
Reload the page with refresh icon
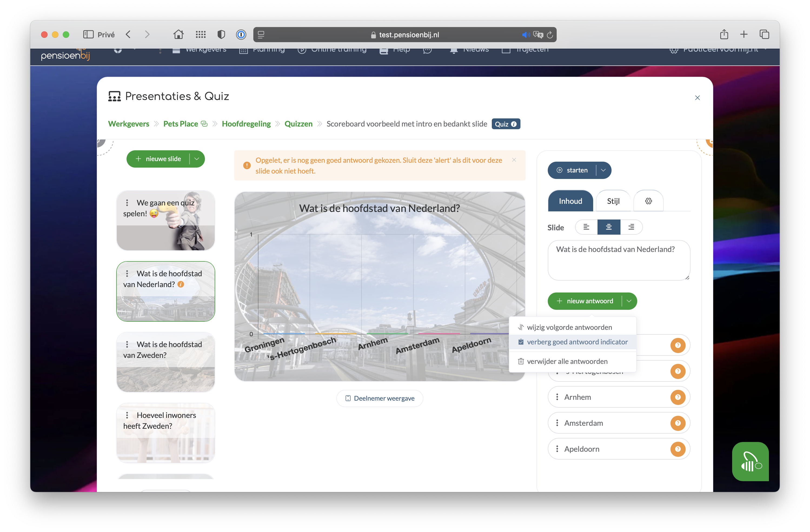(550, 35)
